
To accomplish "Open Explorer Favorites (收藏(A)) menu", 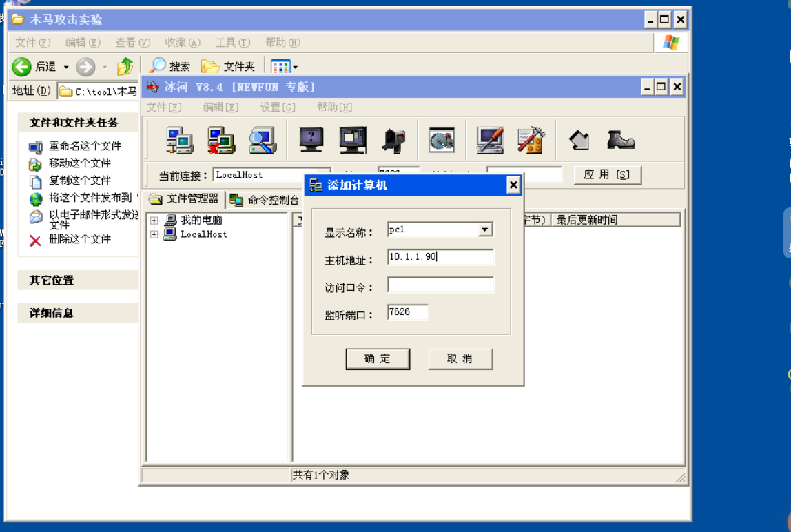I will click(183, 43).
